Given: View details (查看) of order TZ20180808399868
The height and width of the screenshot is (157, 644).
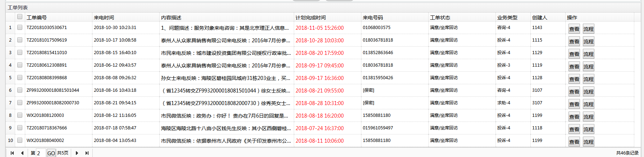Looking at the screenshot, I should (x=574, y=79).
